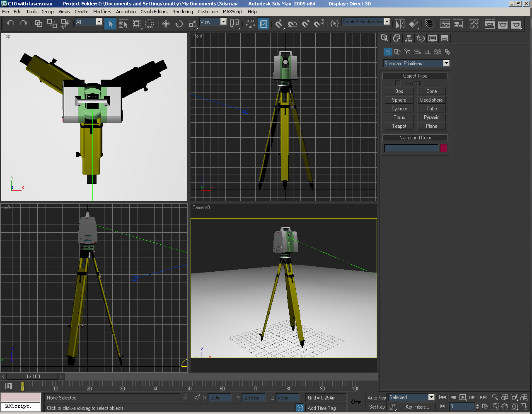Switch to the Display command panel
532x414 pixels.
433,38
